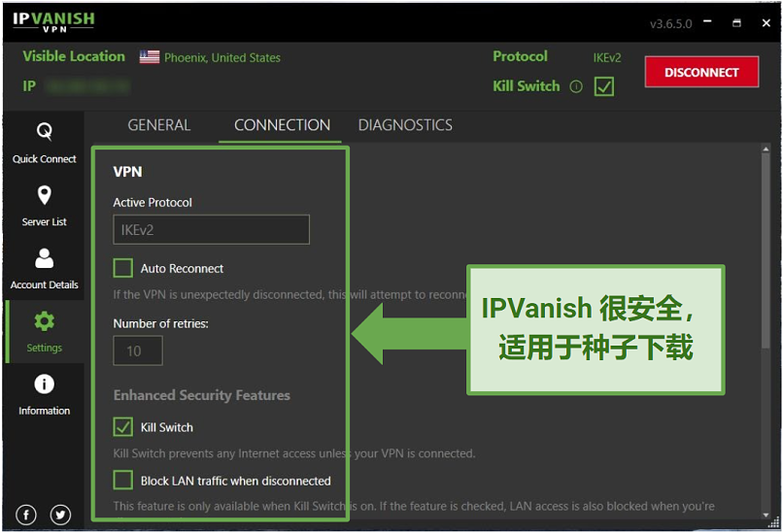This screenshot has height=532, width=783.
Task: Click the IPVanish VPN logo
Action: (53, 22)
